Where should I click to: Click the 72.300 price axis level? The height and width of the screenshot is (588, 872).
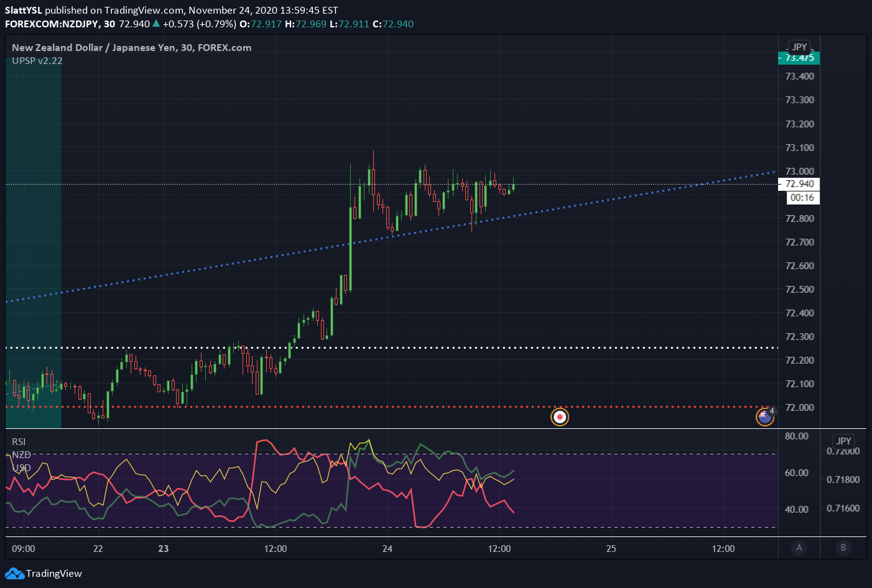799,336
